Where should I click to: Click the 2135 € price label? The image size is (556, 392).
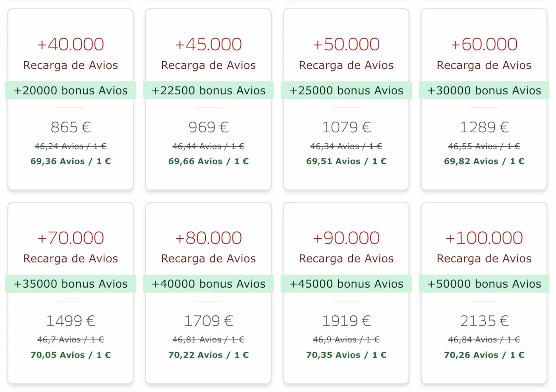tap(484, 320)
